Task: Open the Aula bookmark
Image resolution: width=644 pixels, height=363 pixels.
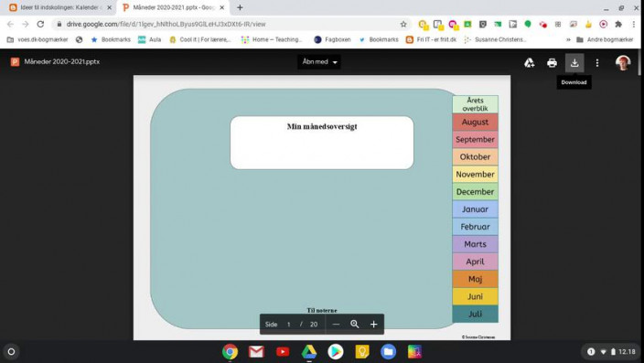Action: click(x=149, y=40)
